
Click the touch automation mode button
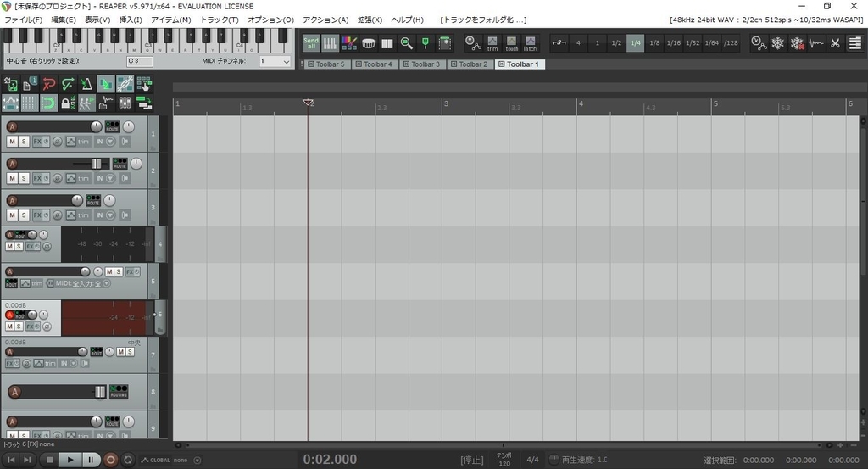tap(511, 43)
